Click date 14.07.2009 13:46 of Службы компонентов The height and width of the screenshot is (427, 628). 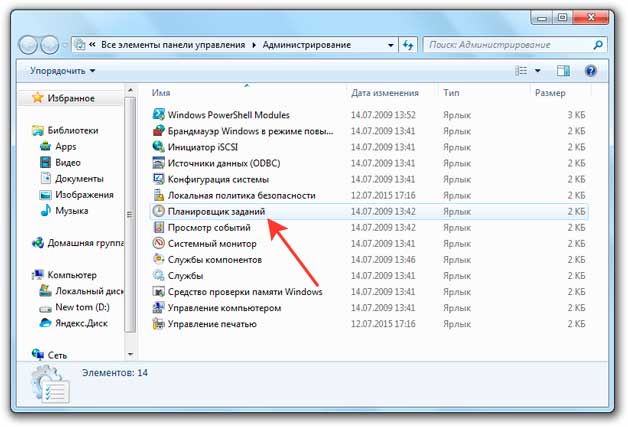(383, 260)
